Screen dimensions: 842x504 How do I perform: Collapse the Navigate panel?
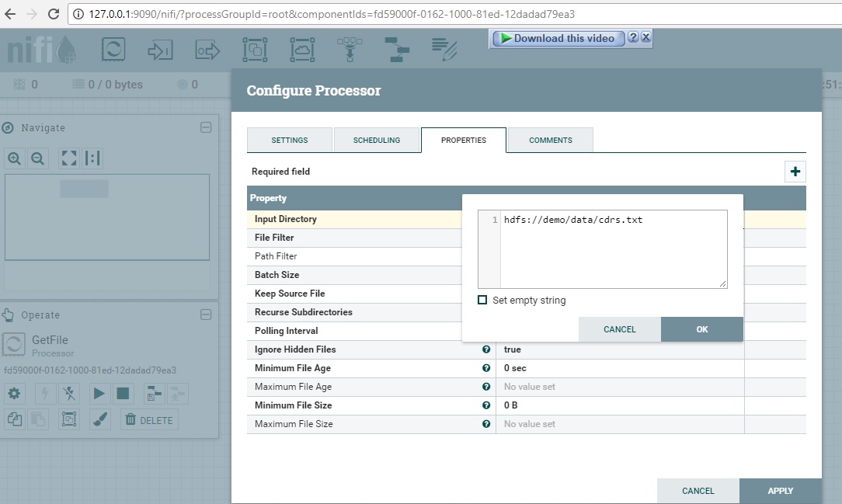[206, 127]
